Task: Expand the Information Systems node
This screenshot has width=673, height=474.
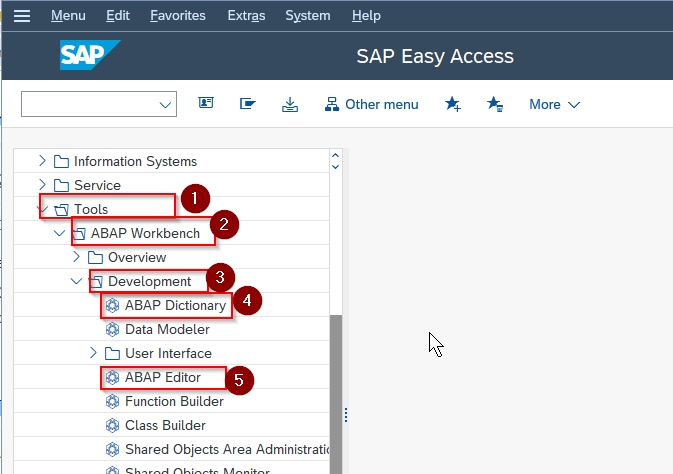Action: (x=42, y=161)
